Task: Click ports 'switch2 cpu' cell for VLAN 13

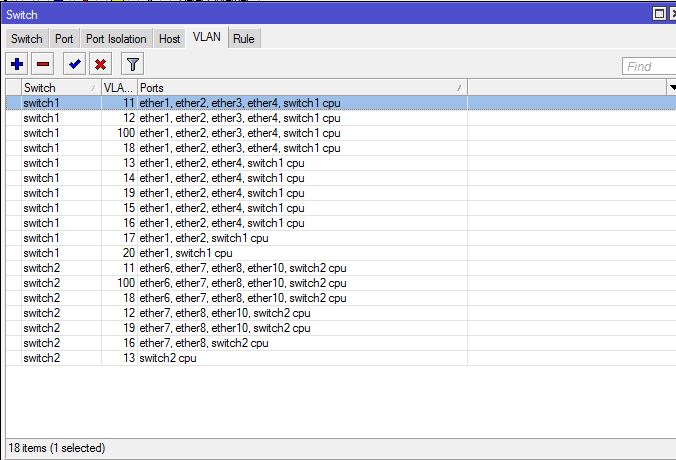Action: tap(302, 358)
